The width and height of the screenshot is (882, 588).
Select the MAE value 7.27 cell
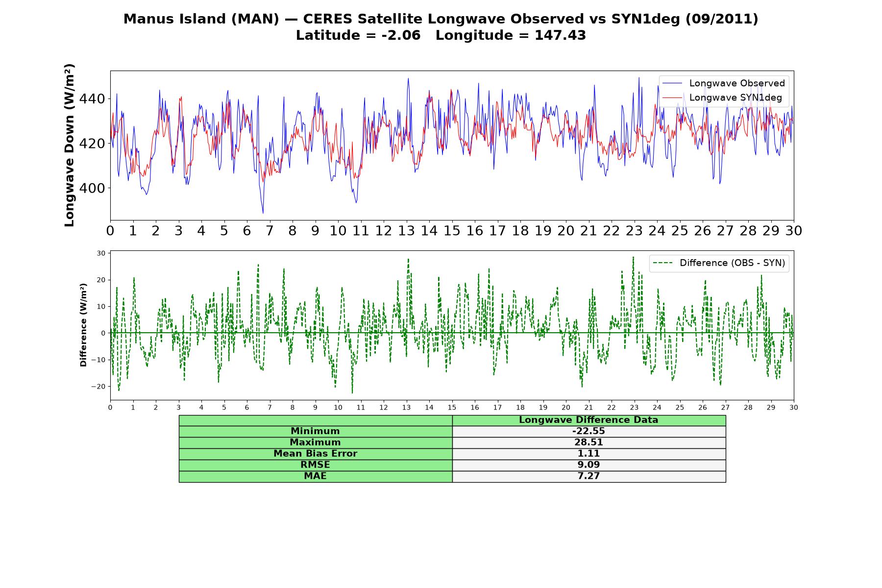(x=589, y=476)
